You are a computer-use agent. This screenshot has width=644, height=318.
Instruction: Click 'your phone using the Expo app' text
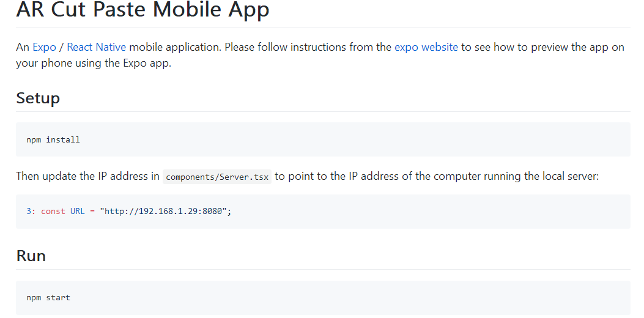click(93, 63)
